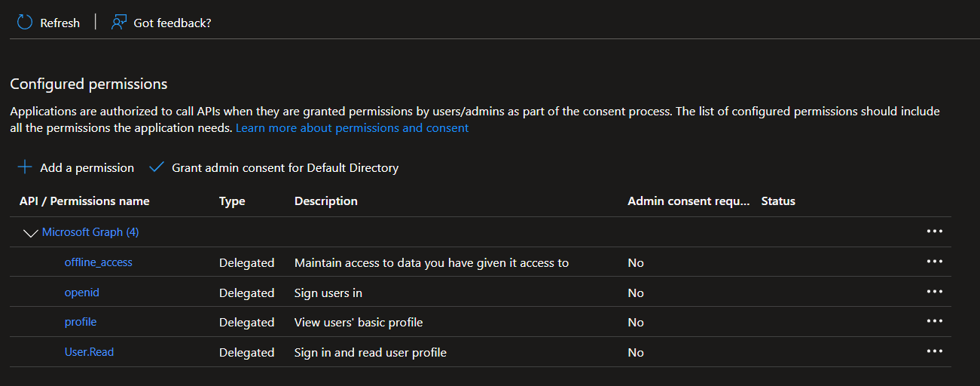Click 'Sign in and read user profile' description
The width and height of the screenshot is (980, 386).
[x=371, y=353]
